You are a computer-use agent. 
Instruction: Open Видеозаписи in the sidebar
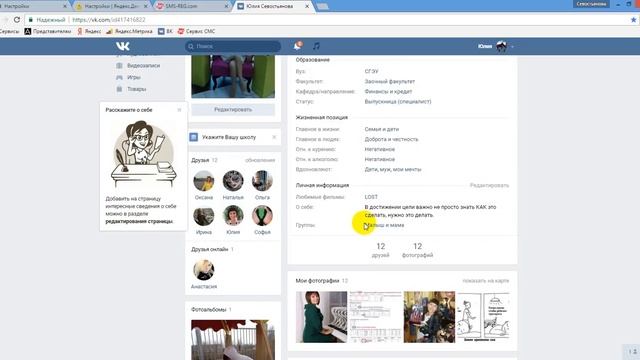pyautogui.click(x=143, y=65)
